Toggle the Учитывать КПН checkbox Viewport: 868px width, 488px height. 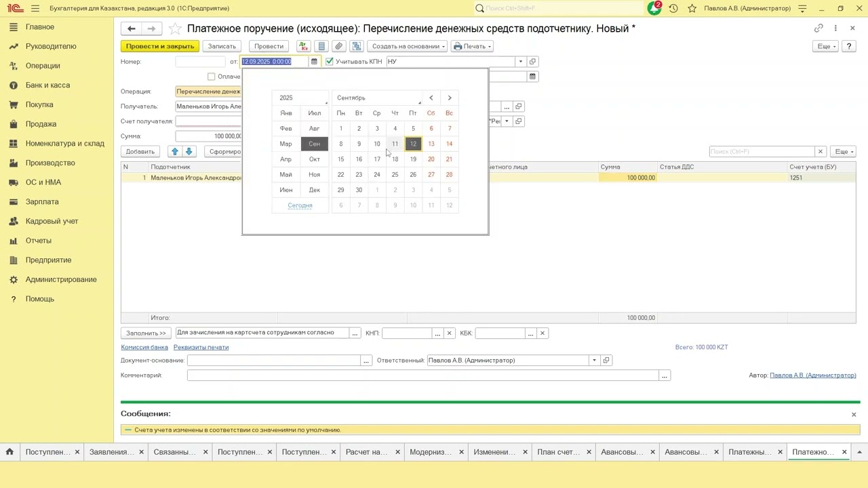330,62
